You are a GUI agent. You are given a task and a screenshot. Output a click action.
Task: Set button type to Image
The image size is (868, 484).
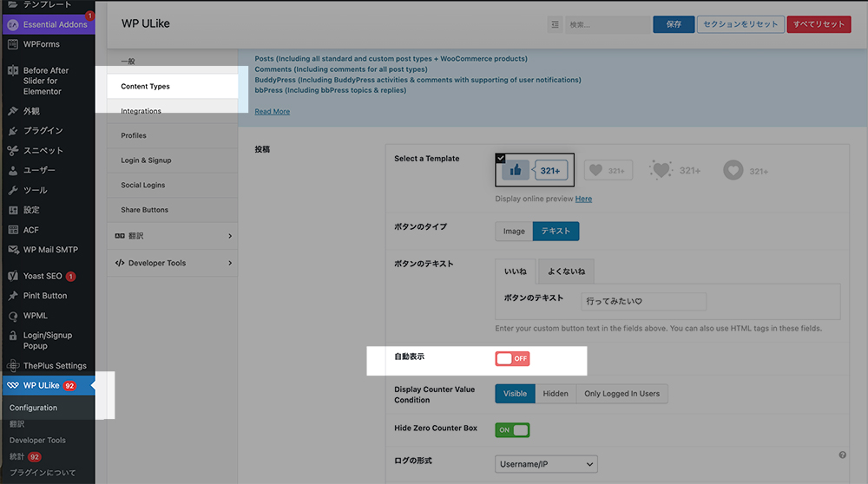(x=514, y=232)
